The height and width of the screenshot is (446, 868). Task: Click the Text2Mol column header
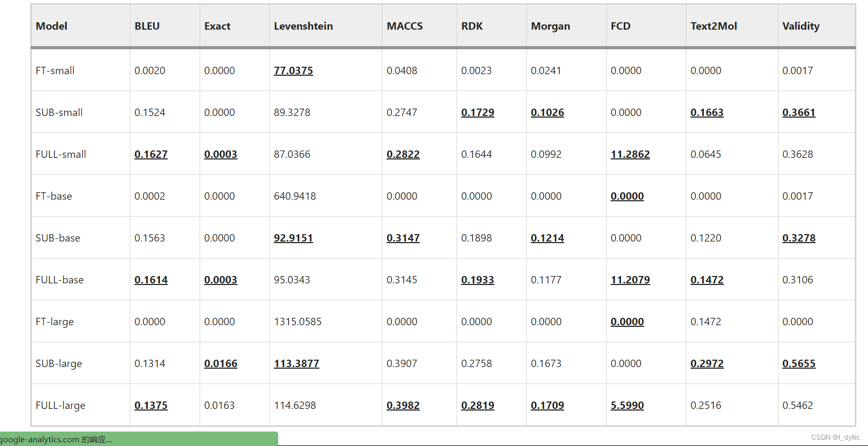click(714, 26)
